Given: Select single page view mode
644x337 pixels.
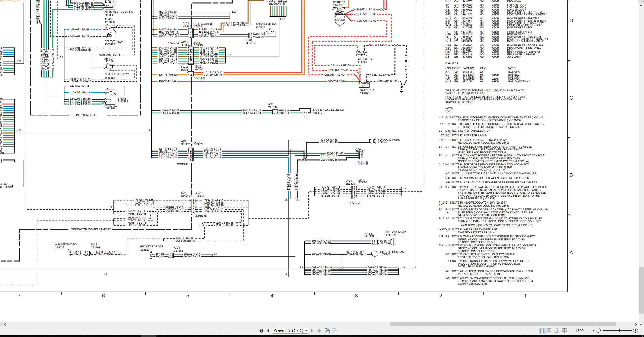Looking at the screenshot, I should 542,331.
